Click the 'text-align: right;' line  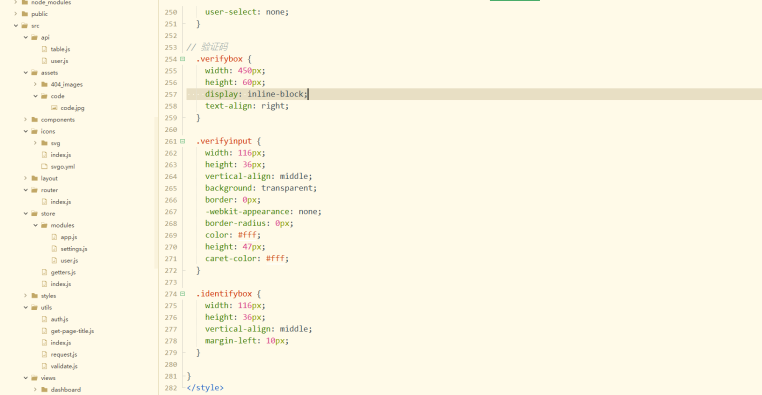(247, 106)
